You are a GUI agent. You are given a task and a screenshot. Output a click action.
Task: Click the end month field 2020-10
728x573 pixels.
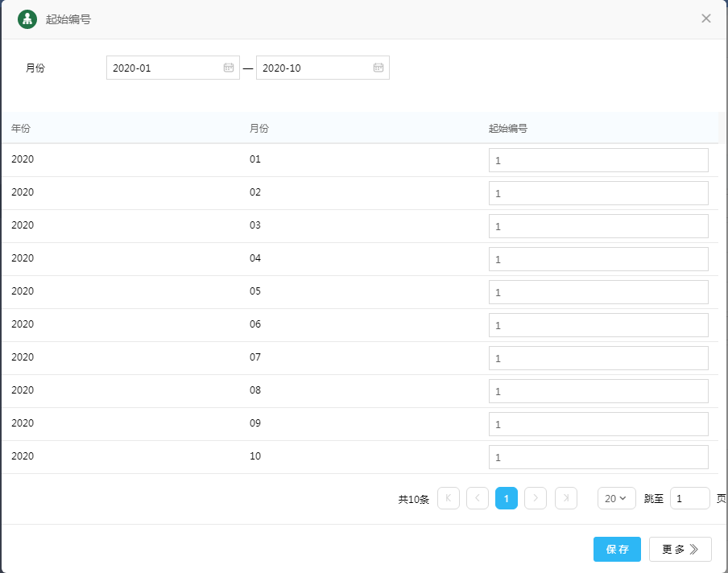(x=313, y=68)
